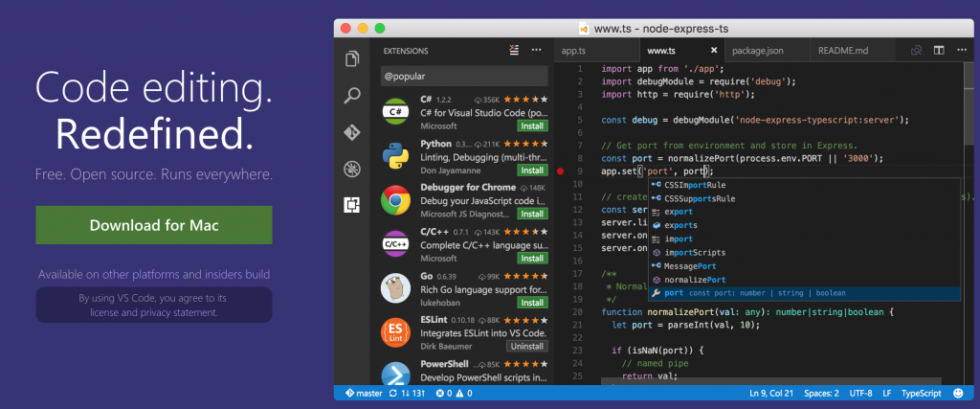Open Ln 9, Col 21 go-to-line
Viewport: 980px width, 409px height.
pos(771,394)
